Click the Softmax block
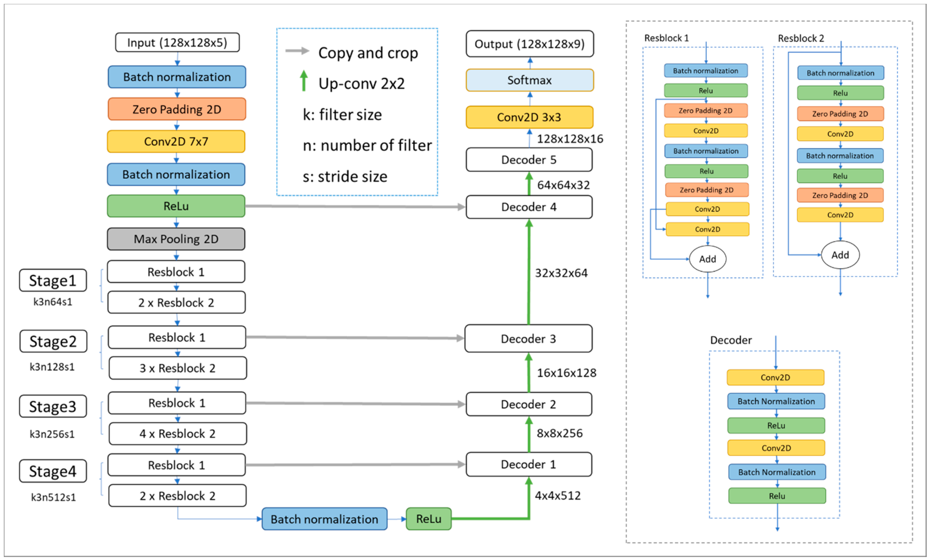This screenshot has height=560, width=930. [x=529, y=80]
